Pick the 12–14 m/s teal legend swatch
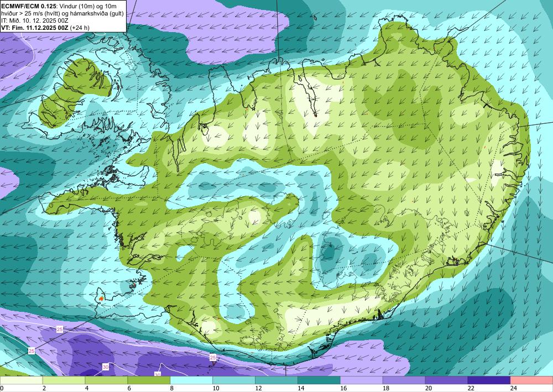553x392 pixels. coord(276,380)
